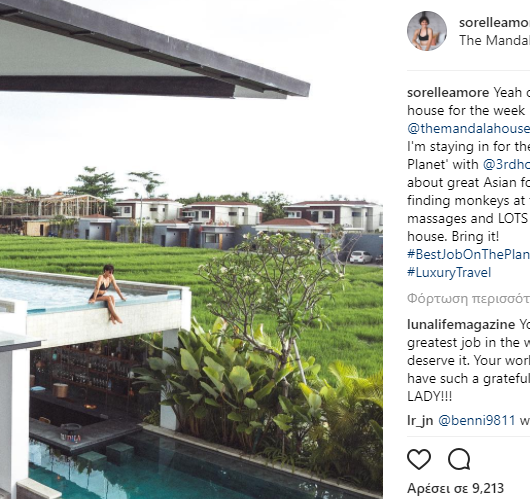Screen dimensions: 530x499
Task: Open @3rdho mention in caption
Action: 506,164
